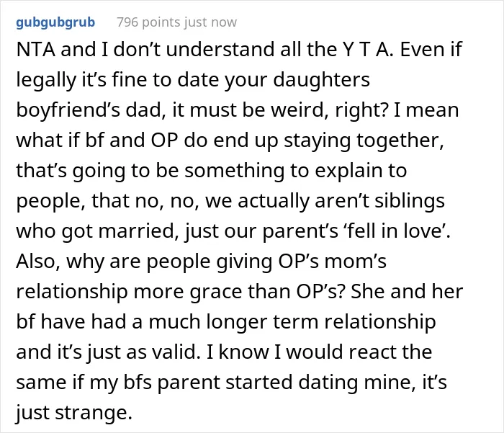Click the word NTA starting the comment
This screenshot has width=504, height=433.
(36, 50)
